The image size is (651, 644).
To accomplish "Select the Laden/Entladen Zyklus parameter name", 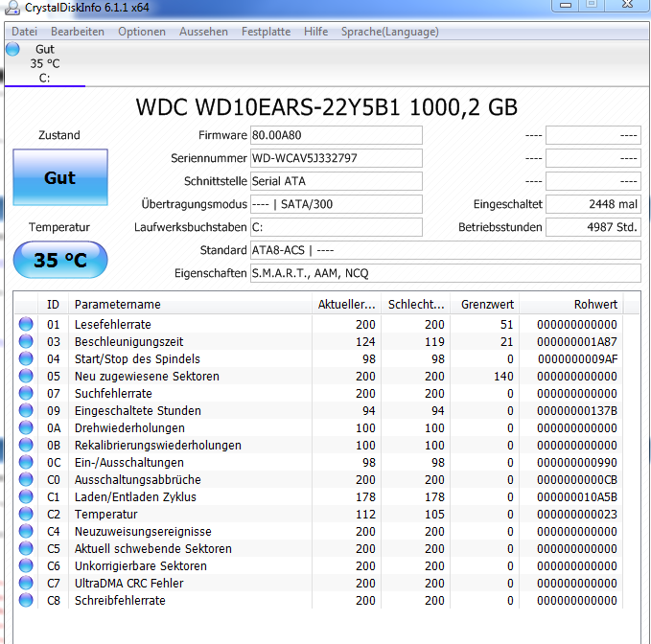I will (x=135, y=496).
